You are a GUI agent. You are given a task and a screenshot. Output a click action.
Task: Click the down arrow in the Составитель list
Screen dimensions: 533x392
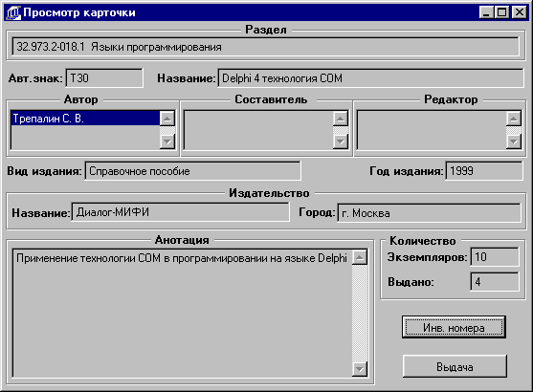pyautogui.click(x=341, y=142)
